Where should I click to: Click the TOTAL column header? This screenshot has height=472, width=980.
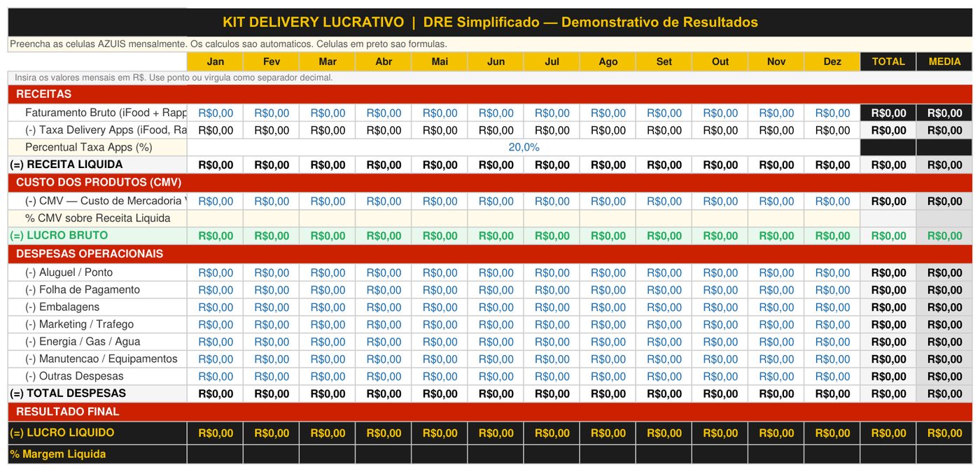(888, 62)
